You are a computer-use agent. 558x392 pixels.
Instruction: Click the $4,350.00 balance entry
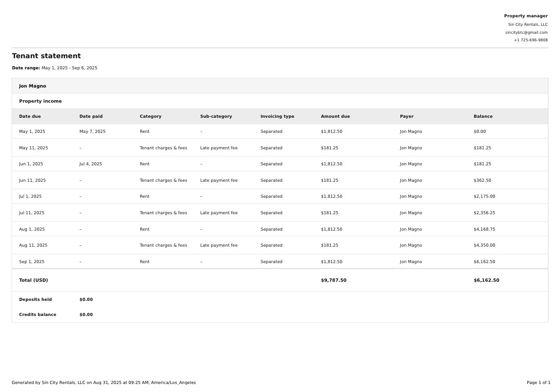pos(484,245)
